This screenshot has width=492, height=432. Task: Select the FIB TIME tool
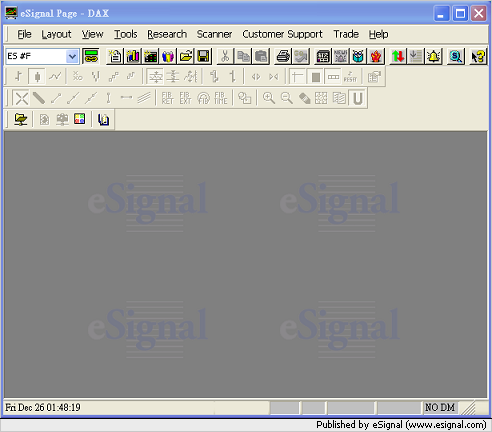coord(221,98)
